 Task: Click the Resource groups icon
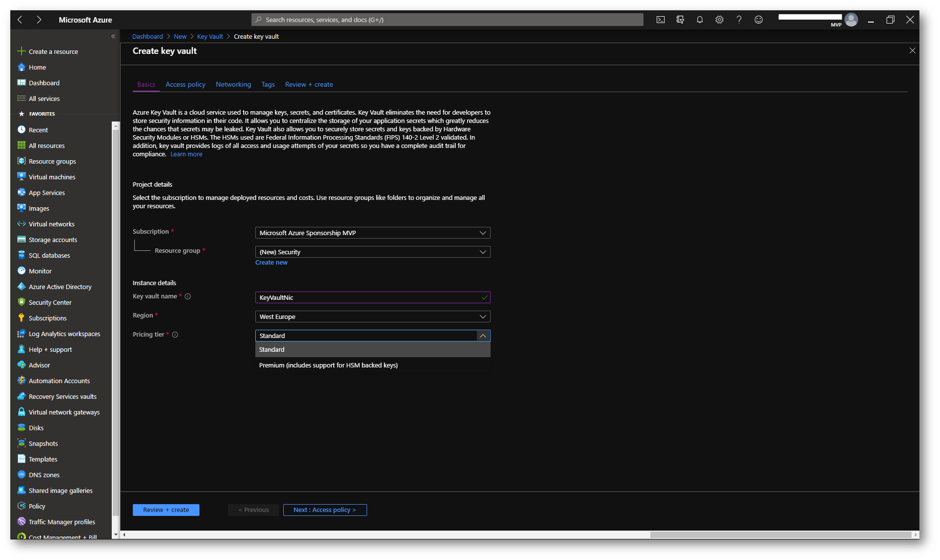pos(21,161)
